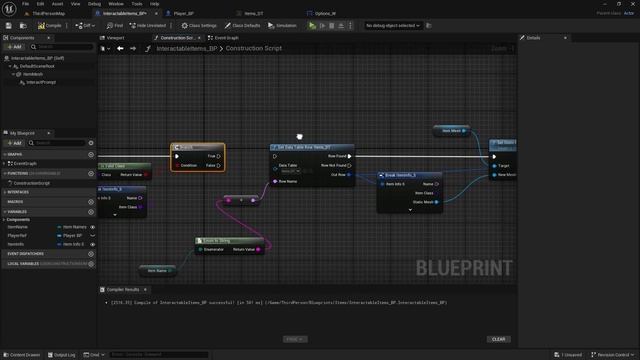This screenshot has height=360, width=640.
Task: Open the Edit menu
Action: pyautogui.click(x=40, y=4)
